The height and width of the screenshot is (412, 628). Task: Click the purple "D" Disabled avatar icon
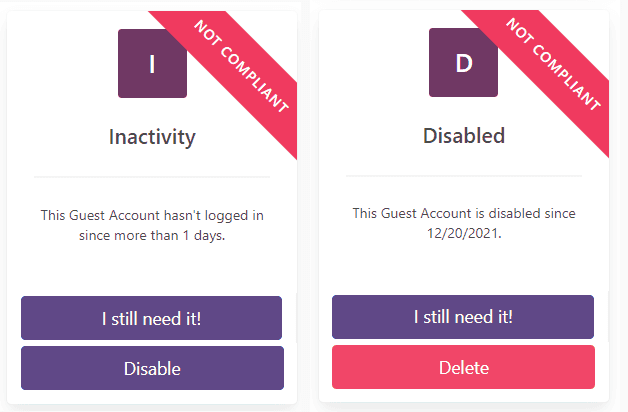click(463, 63)
